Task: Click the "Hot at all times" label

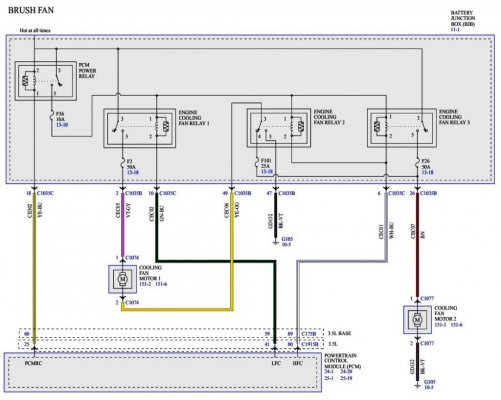Action: point(35,30)
